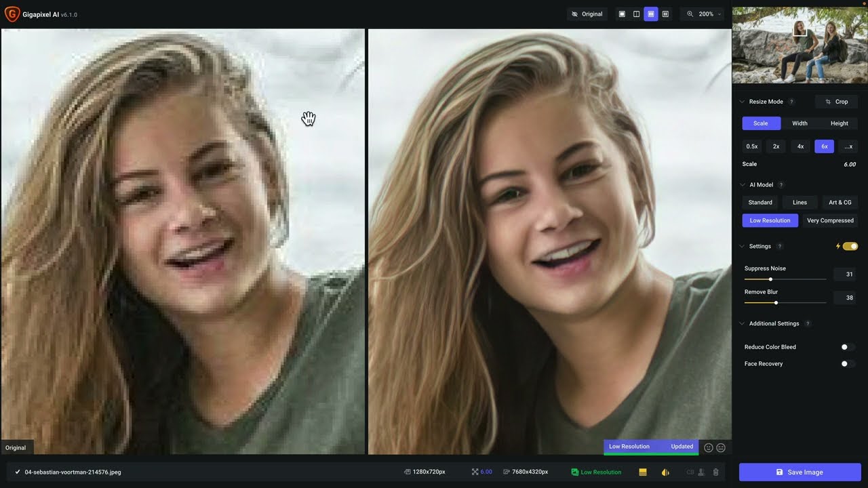Collapse the Resize Mode section

click(741, 102)
